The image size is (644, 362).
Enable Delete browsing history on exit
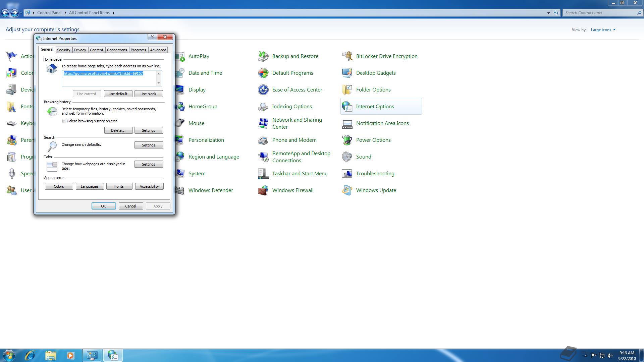64,121
